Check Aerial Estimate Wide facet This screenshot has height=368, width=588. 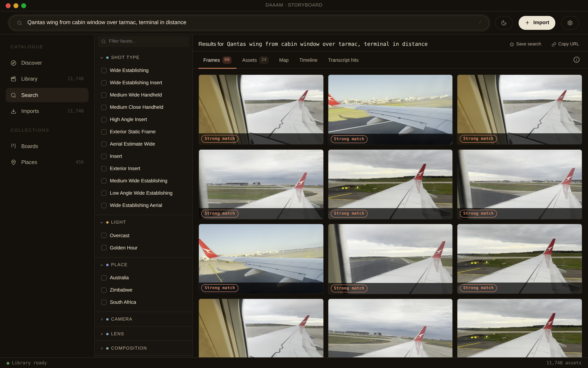(x=104, y=144)
